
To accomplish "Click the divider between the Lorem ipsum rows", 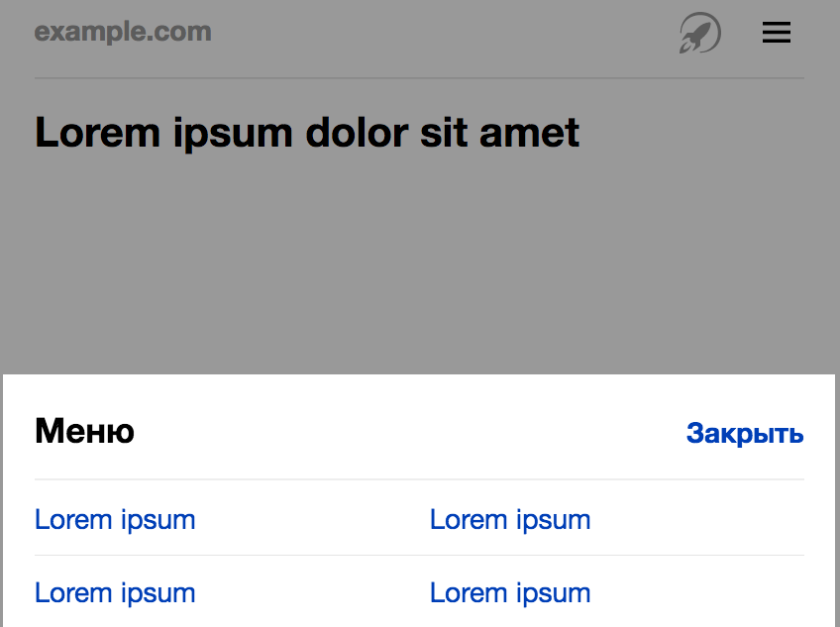I will (x=419, y=555).
